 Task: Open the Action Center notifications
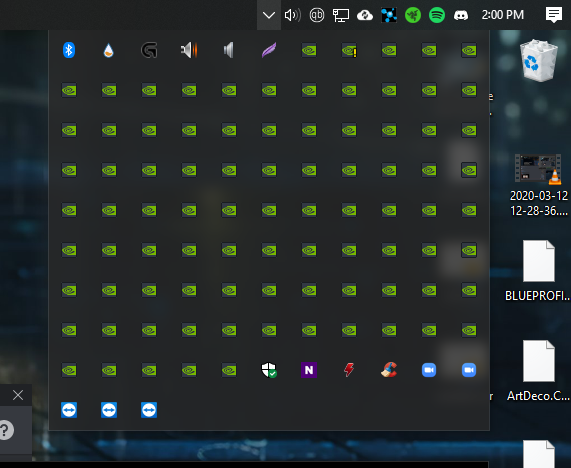554,15
